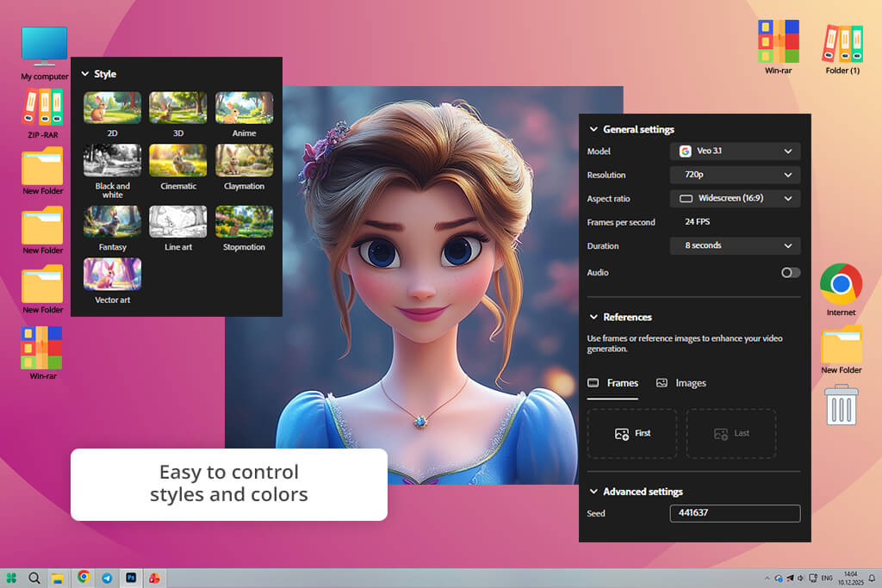
Task: Open Telegram from the taskbar
Action: click(107, 578)
